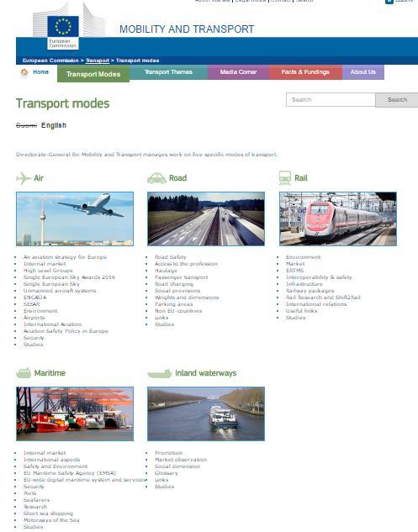Open the Transport Themes tab
This screenshot has height=532, width=418.
168,72
